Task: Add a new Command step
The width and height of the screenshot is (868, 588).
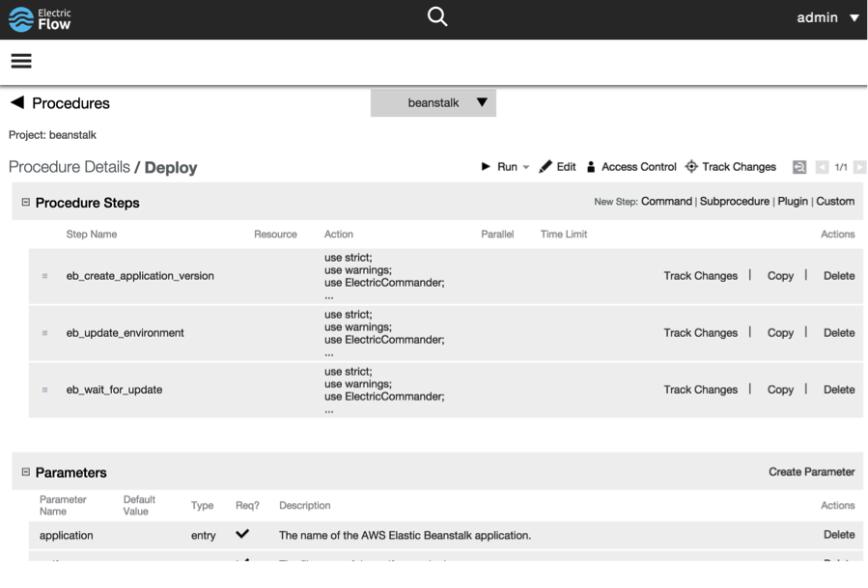Action: (666, 202)
